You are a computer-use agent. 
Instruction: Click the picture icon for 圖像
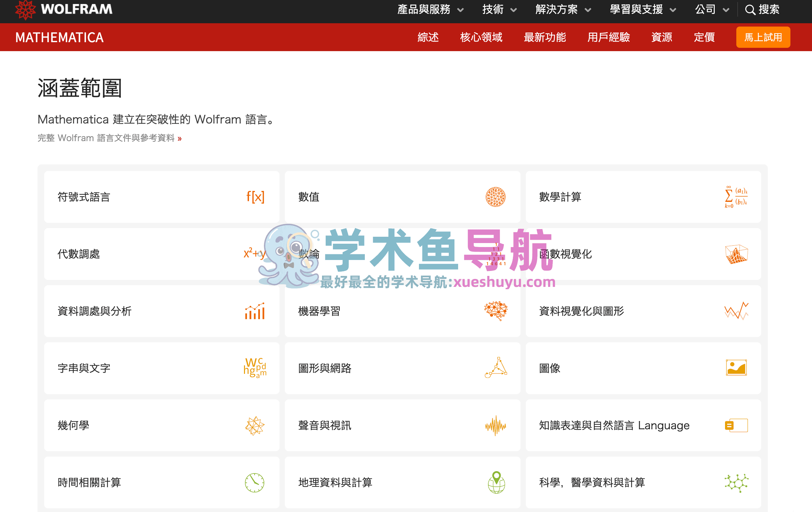(736, 368)
